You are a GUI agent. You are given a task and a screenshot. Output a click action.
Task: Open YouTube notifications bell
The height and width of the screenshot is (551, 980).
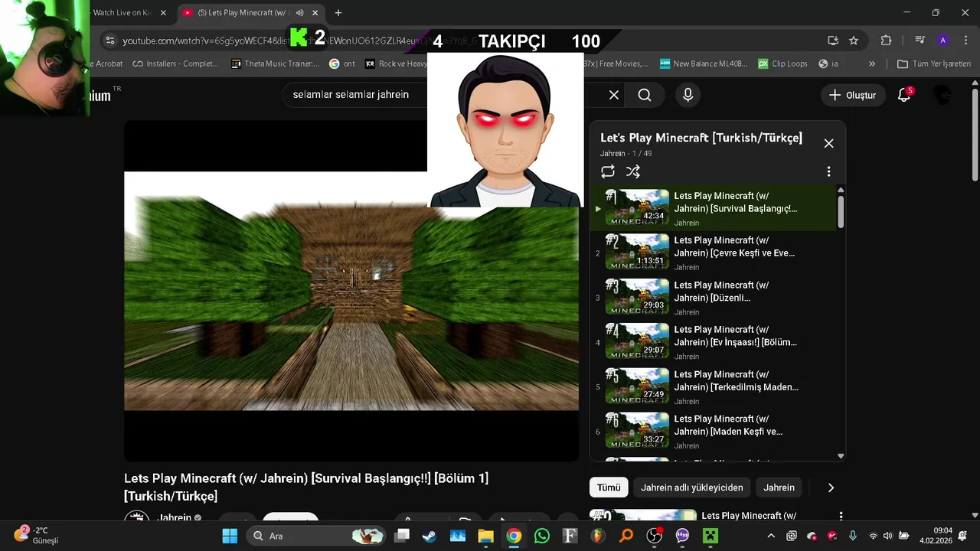click(x=904, y=95)
